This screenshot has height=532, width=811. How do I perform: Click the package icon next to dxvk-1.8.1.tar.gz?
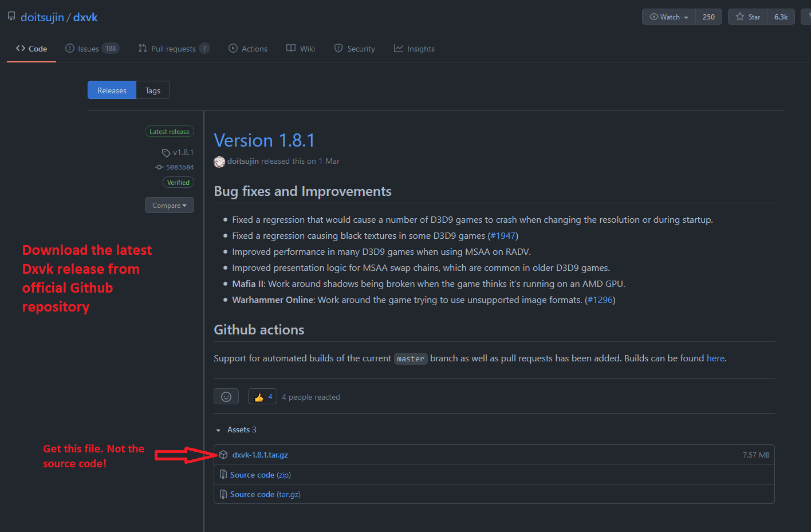click(x=223, y=455)
